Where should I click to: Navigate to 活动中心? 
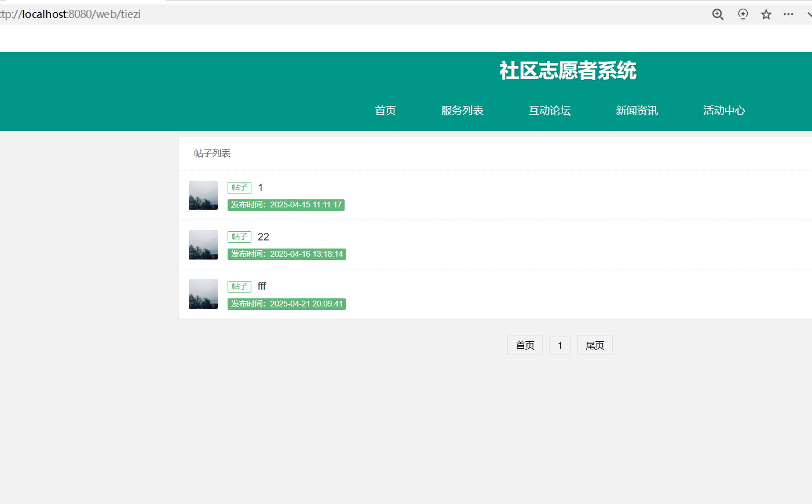click(x=724, y=111)
